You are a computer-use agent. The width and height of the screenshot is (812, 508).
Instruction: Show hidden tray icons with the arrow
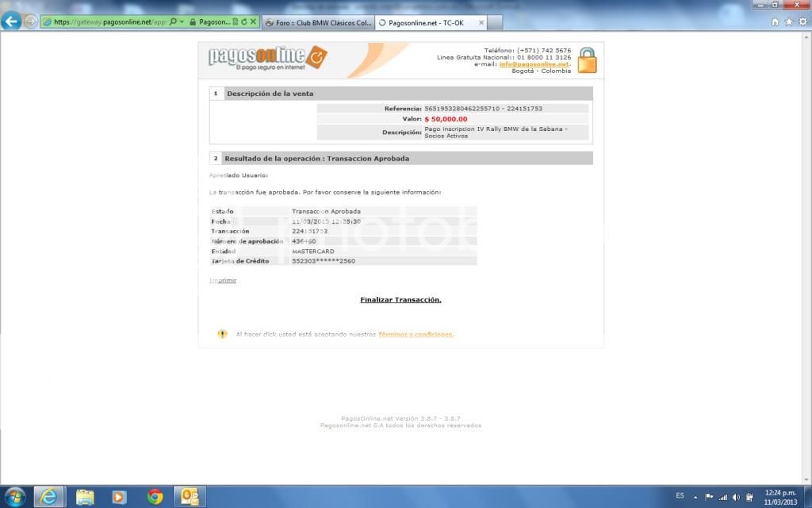click(695, 497)
